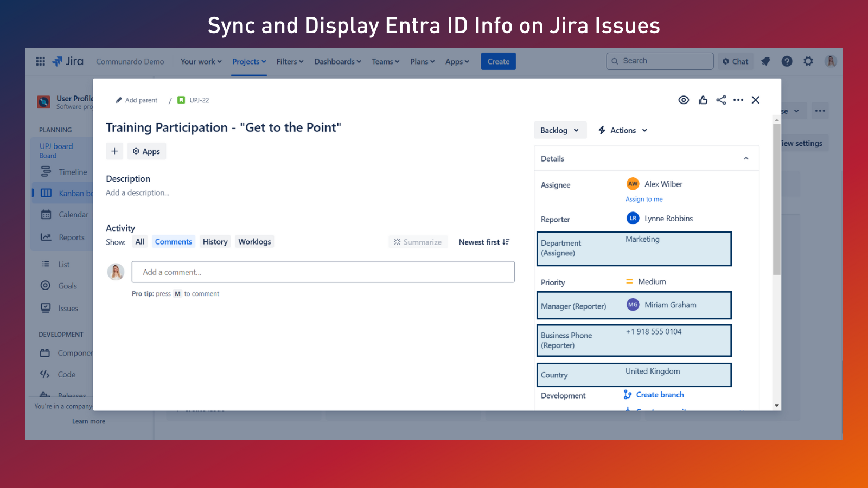Click the thumbs up vote icon
Image resolution: width=868 pixels, height=488 pixels.
703,100
